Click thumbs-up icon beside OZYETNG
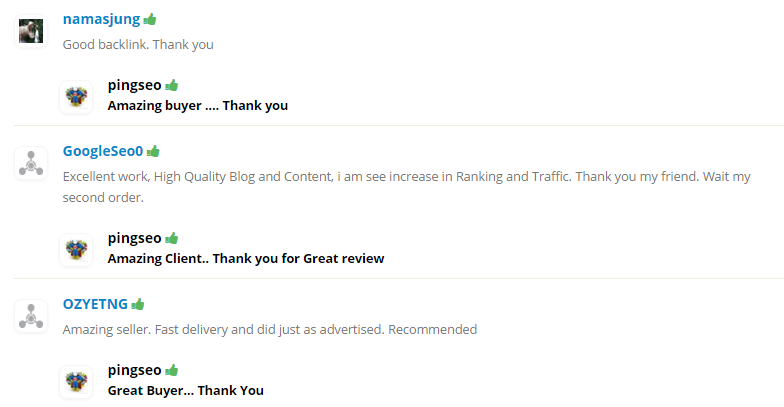This screenshot has height=407, width=784. pos(138,303)
